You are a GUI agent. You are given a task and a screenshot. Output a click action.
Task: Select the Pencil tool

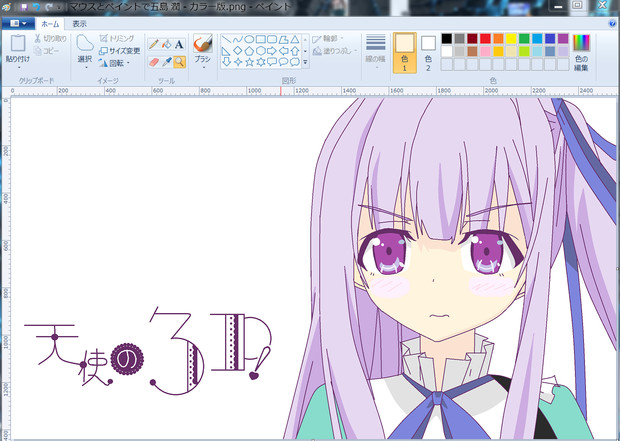point(154,44)
